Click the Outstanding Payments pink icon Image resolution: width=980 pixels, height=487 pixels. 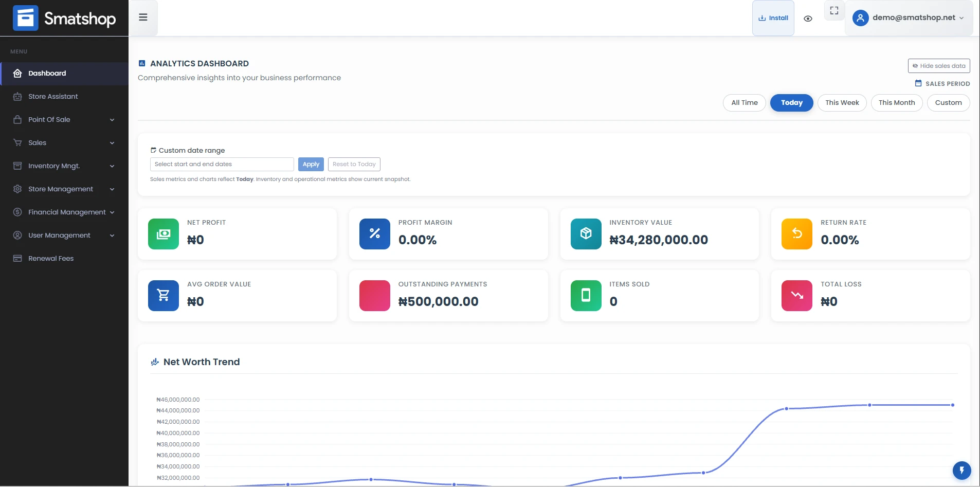[x=375, y=296]
